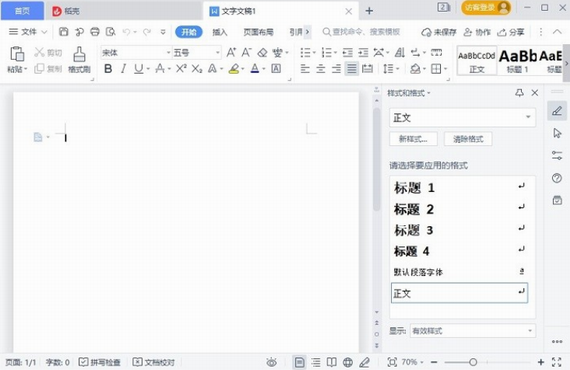Expand the line spacing dropdown

tap(398, 68)
